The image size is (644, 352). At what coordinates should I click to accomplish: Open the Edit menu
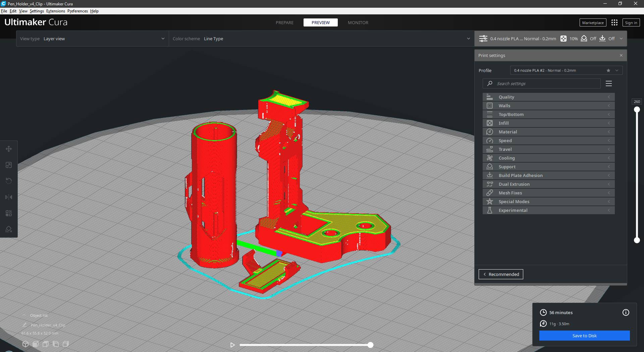(13, 11)
